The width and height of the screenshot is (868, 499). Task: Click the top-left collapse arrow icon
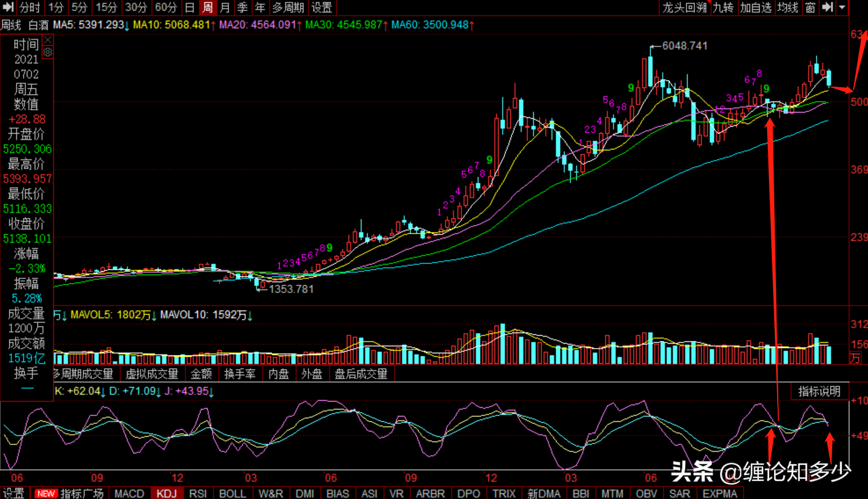coord(8,7)
